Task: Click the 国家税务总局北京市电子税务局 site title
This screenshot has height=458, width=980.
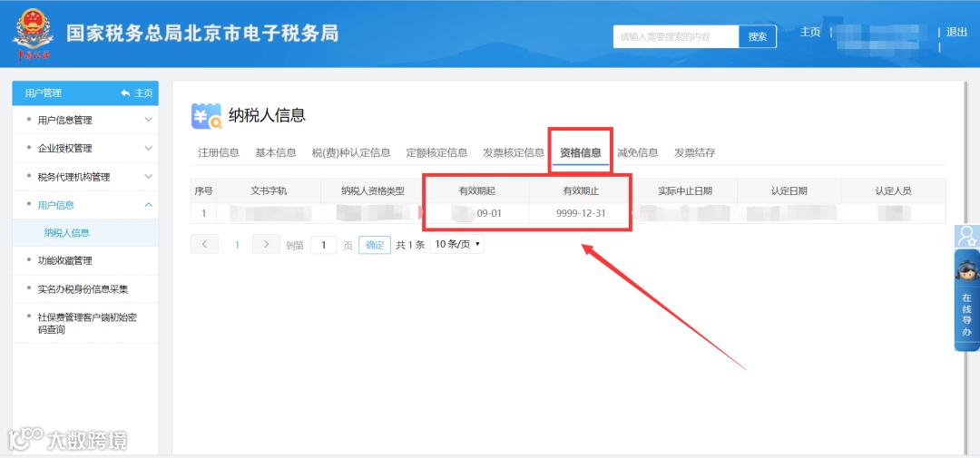Action: coord(202,34)
